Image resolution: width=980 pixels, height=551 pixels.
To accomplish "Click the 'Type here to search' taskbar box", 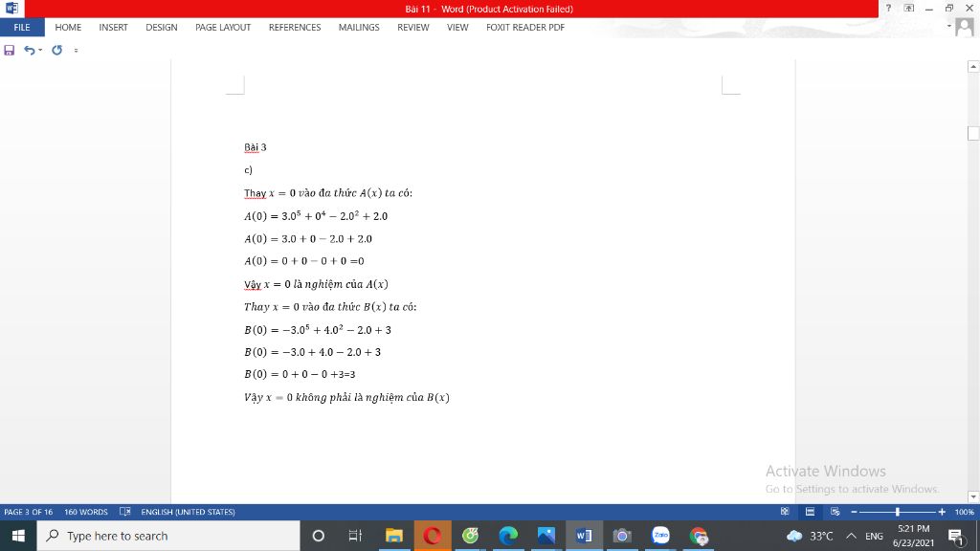I will 168,536.
